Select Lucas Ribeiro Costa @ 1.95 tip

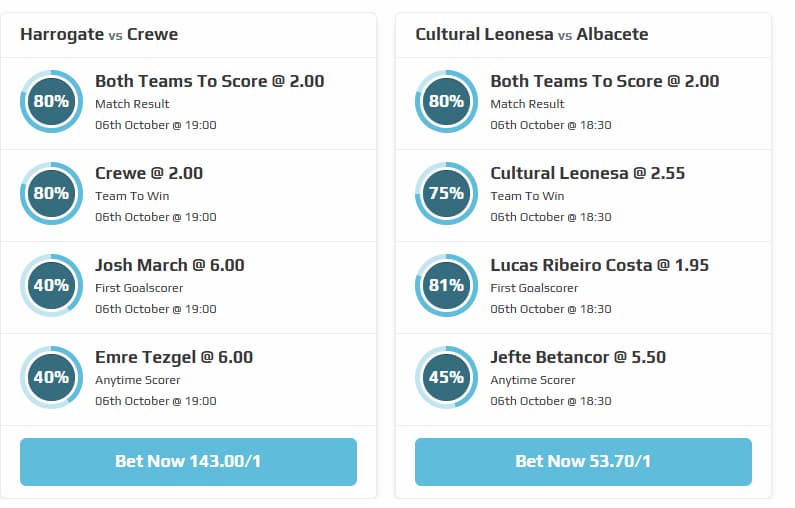point(586,265)
